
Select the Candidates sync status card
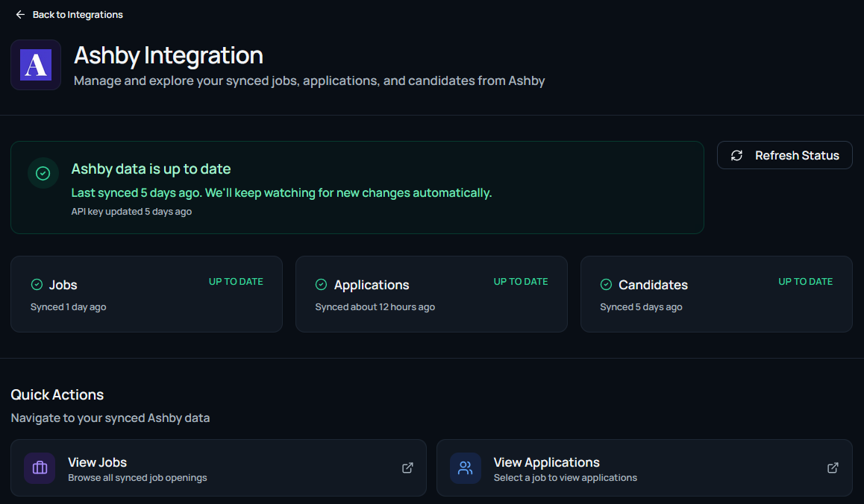coord(716,294)
